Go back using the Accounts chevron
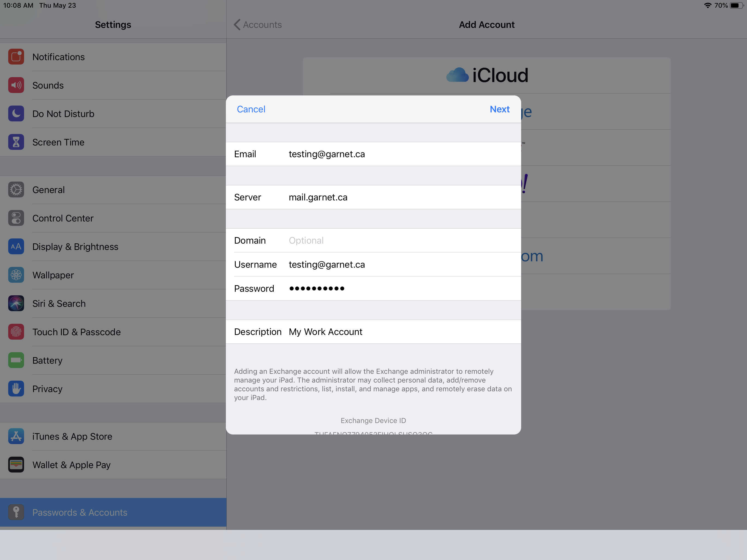747x560 pixels. tap(258, 25)
